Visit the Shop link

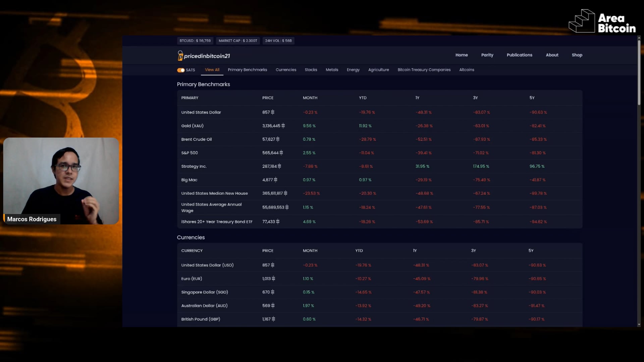pos(577,55)
